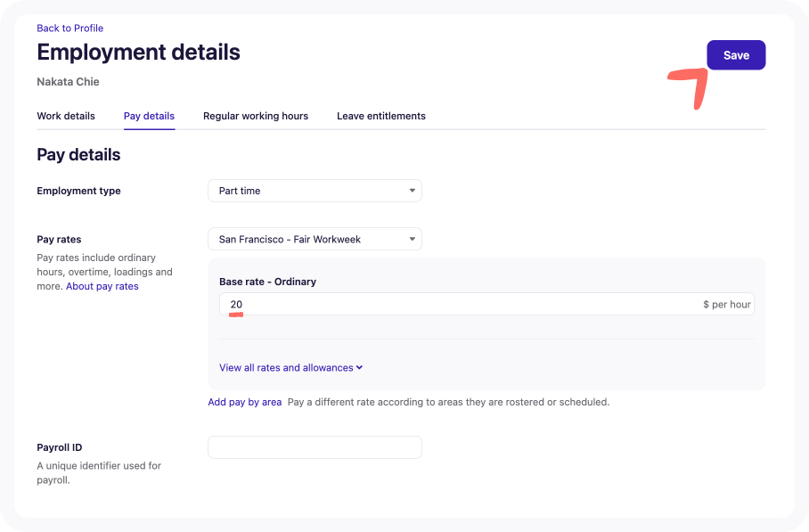Click the Payroll ID input field
The height and width of the screenshot is (532, 809).
(315, 446)
